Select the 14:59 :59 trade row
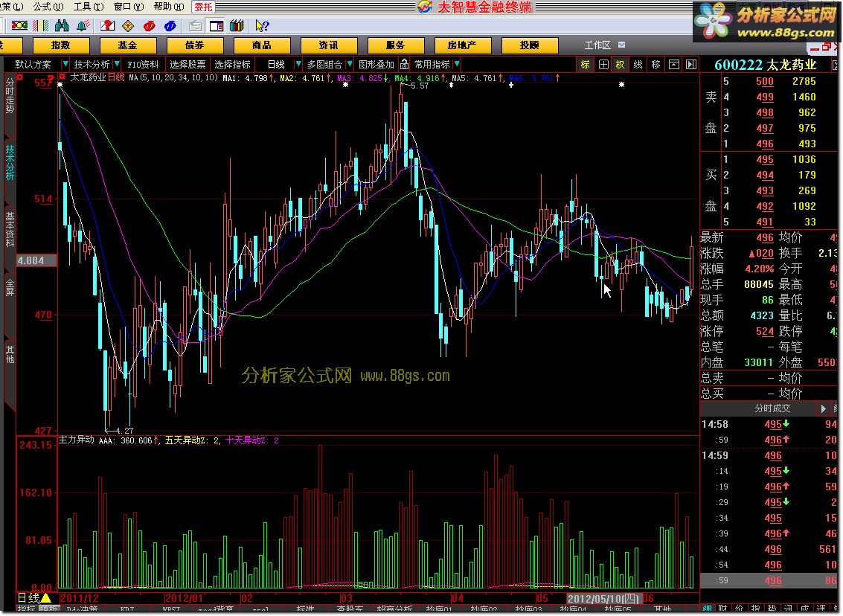 coord(770,580)
